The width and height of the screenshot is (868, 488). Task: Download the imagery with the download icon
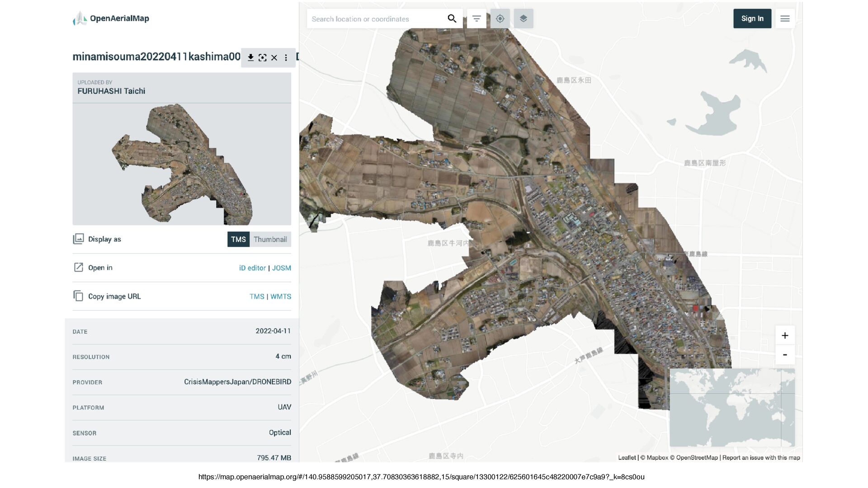pyautogui.click(x=250, y=57)
